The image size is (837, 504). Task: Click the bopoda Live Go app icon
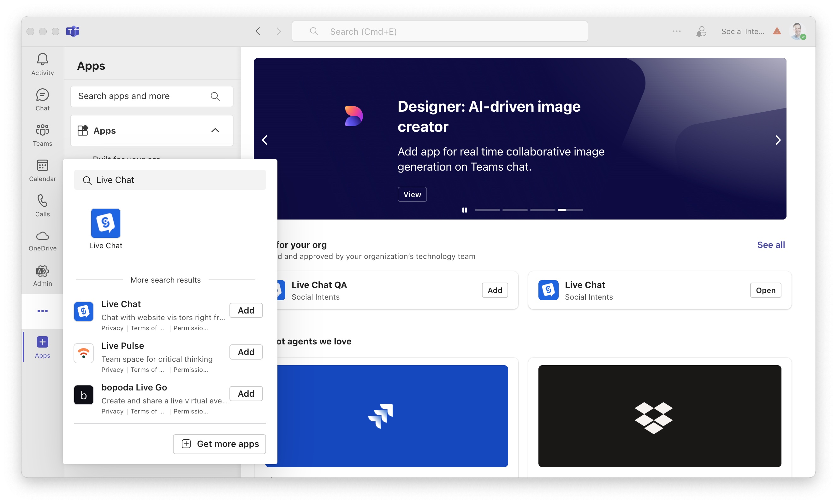click(x=84, y=395)
